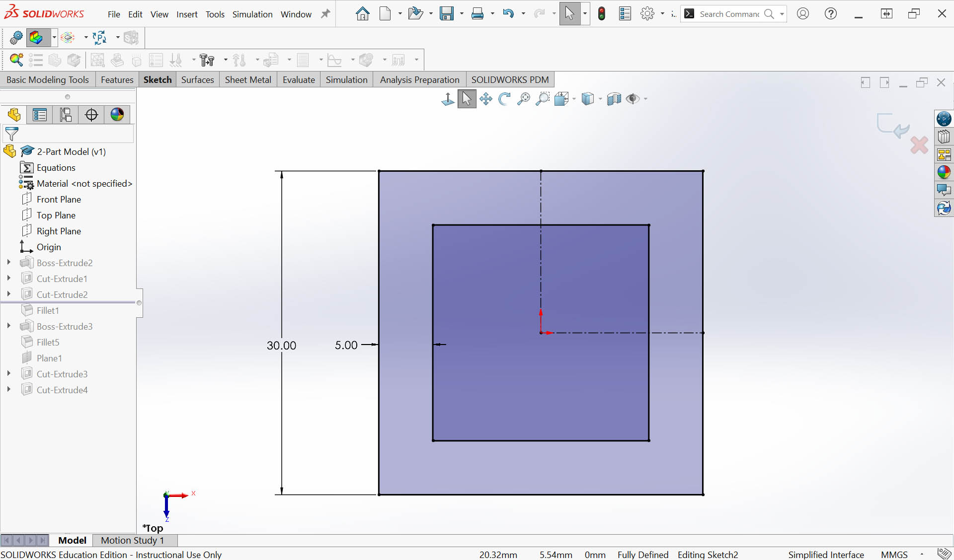Click the Motion Study 1 tab

pyautogui.click(x=132, y=540)
